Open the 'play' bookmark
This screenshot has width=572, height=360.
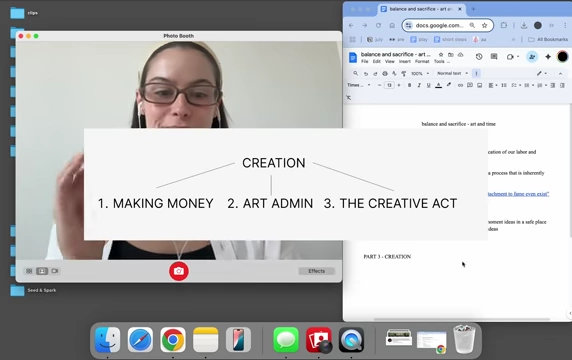click(x=419, y=39)
